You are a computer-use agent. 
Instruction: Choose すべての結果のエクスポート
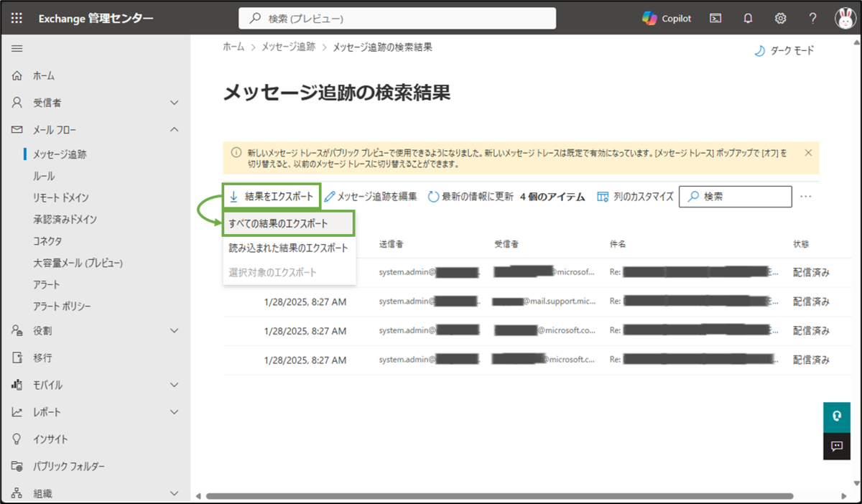point(289,223)
